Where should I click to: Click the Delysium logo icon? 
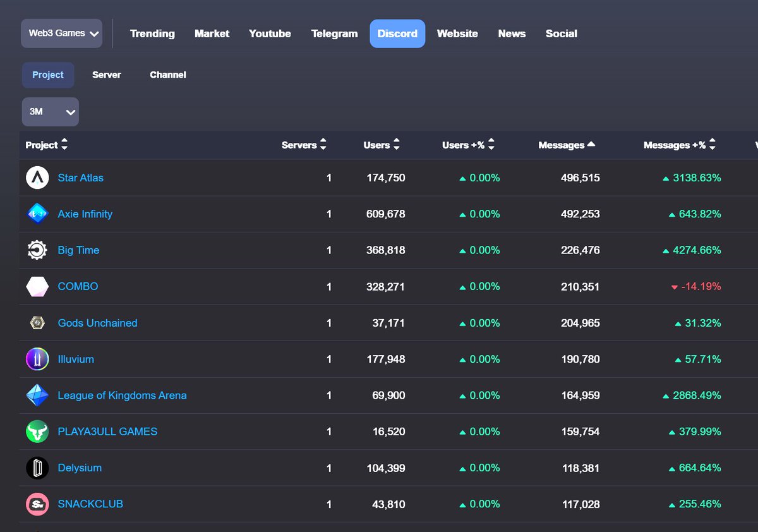(37, 468)
